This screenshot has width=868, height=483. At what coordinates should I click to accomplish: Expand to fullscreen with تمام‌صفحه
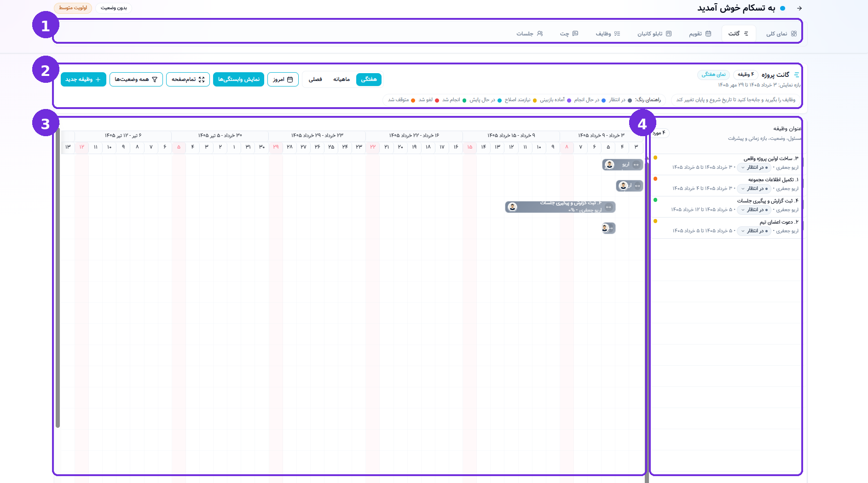point(188,80)
